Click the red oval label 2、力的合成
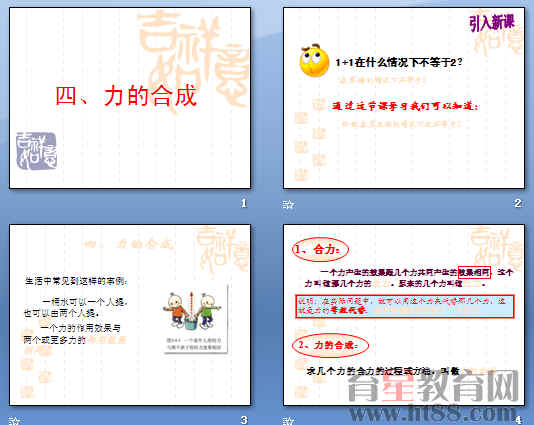534x425 pixels. point(330,345)
